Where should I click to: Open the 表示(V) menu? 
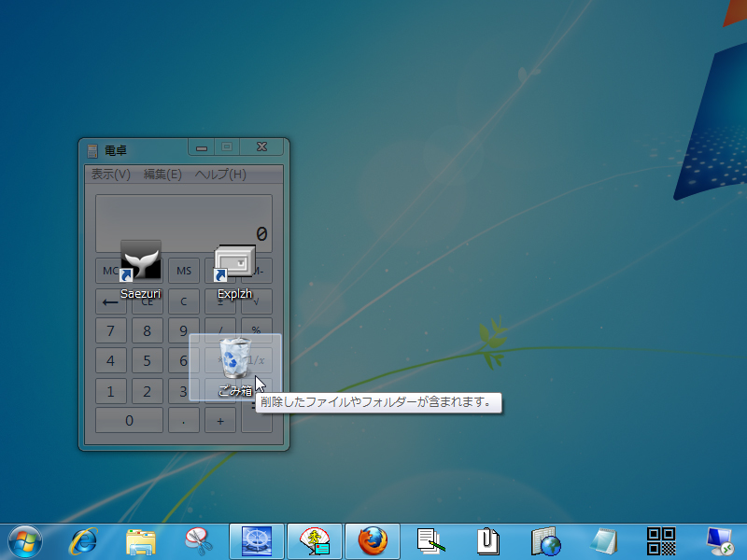pyautogui.click(x=109, y=175)
